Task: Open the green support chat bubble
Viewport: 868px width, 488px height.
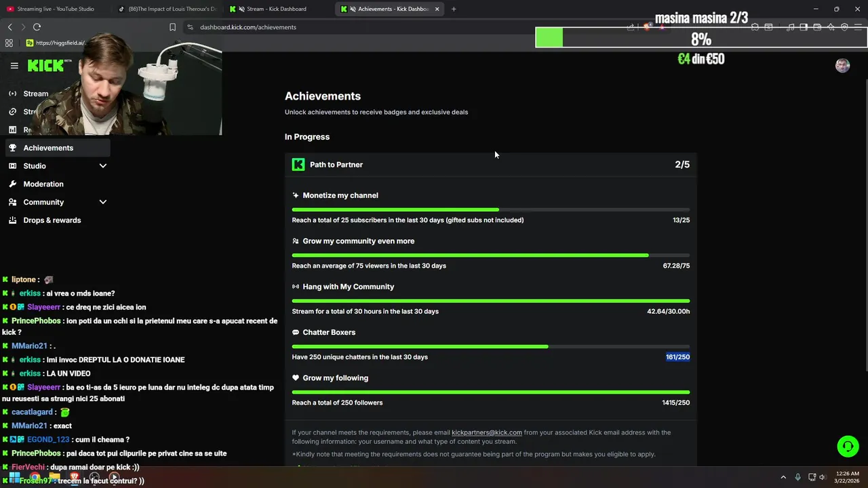Action: point(848,446)
